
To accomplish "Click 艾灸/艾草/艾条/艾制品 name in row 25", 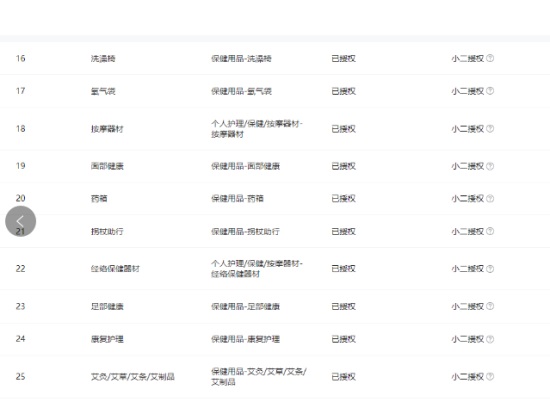I will tap(133, 377).
